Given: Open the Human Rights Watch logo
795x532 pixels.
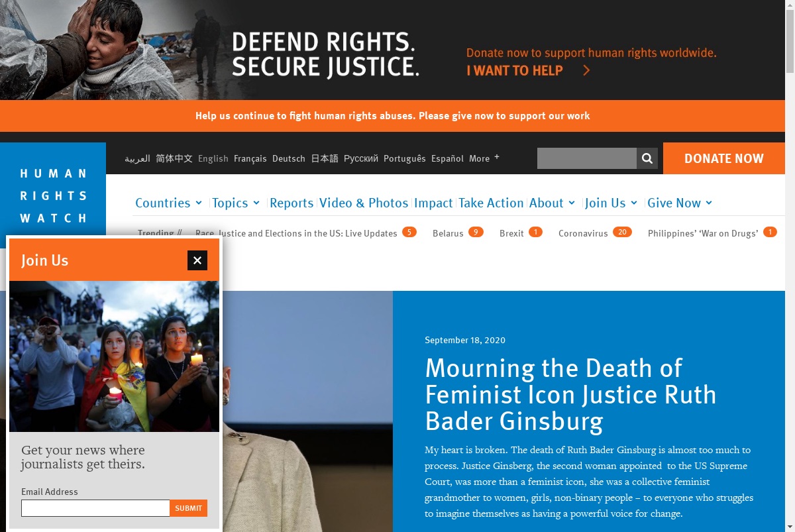Looking at the screenshot, I should [x=53, y=195].
